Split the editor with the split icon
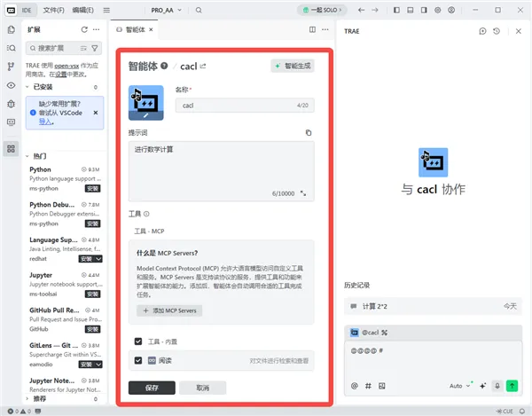 [x=312, y=29]
